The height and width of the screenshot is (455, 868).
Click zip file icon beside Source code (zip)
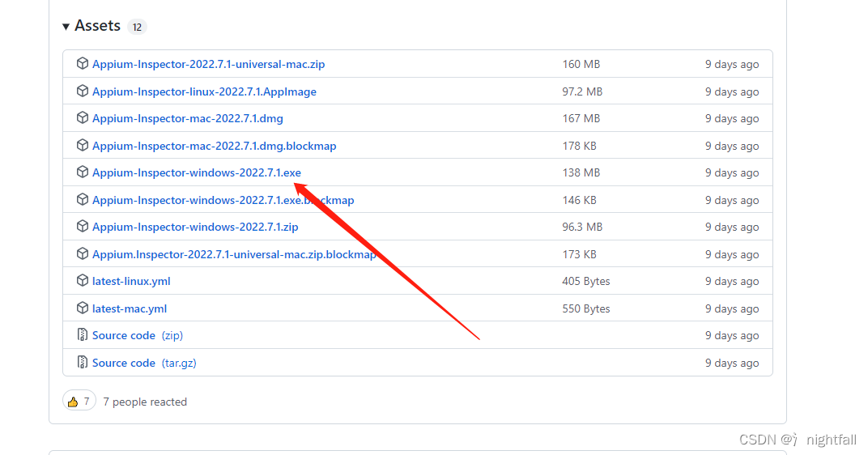pos(83,335)
